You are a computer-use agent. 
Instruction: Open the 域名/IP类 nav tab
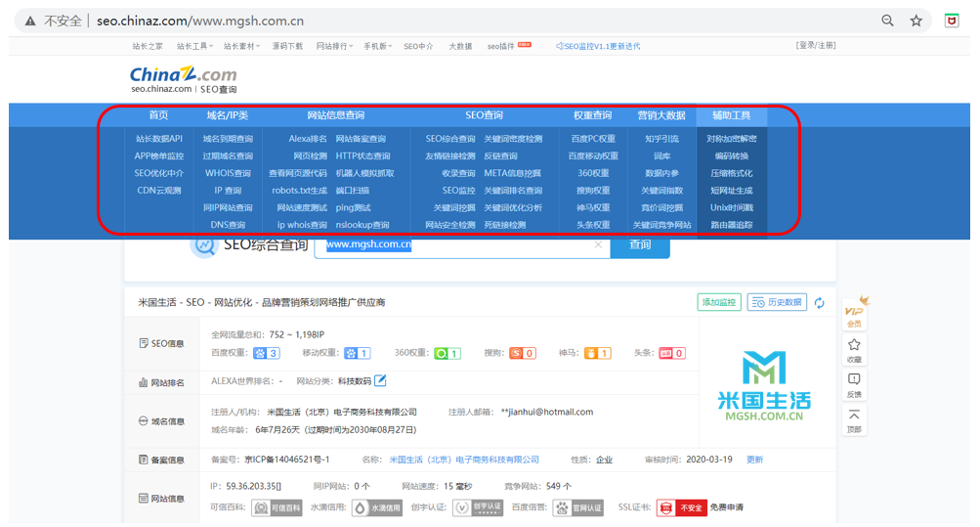[228, 115]
